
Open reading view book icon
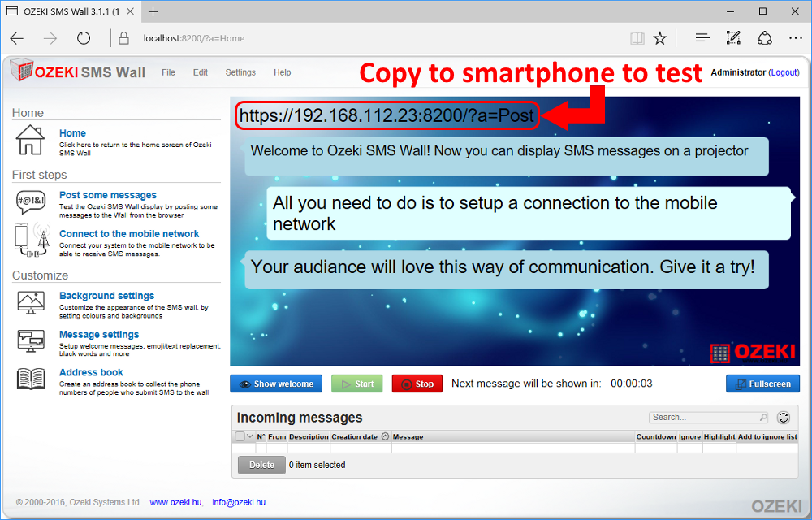(637, 38)
